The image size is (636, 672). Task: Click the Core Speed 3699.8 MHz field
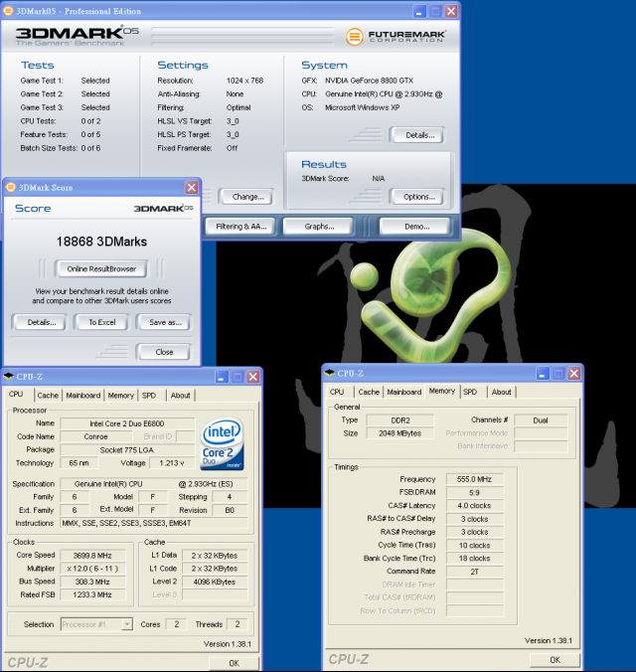(x=92, y=556)
